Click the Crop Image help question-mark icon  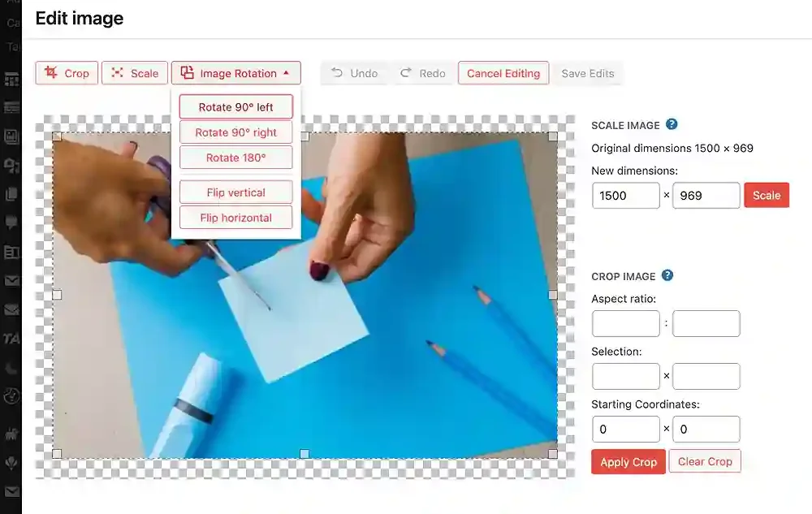pos(667,275)
